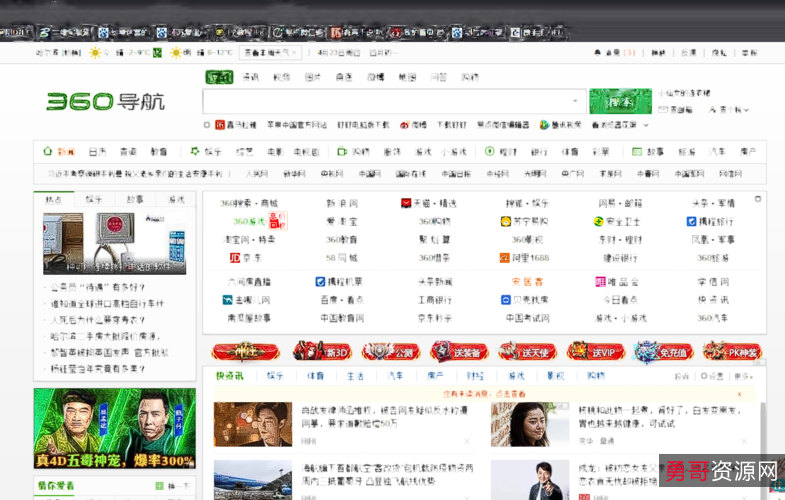The width and height of the screenshot is (785, 500).
Task: Expand the news feed 更多 menu
Action: (x=743, y=376)
